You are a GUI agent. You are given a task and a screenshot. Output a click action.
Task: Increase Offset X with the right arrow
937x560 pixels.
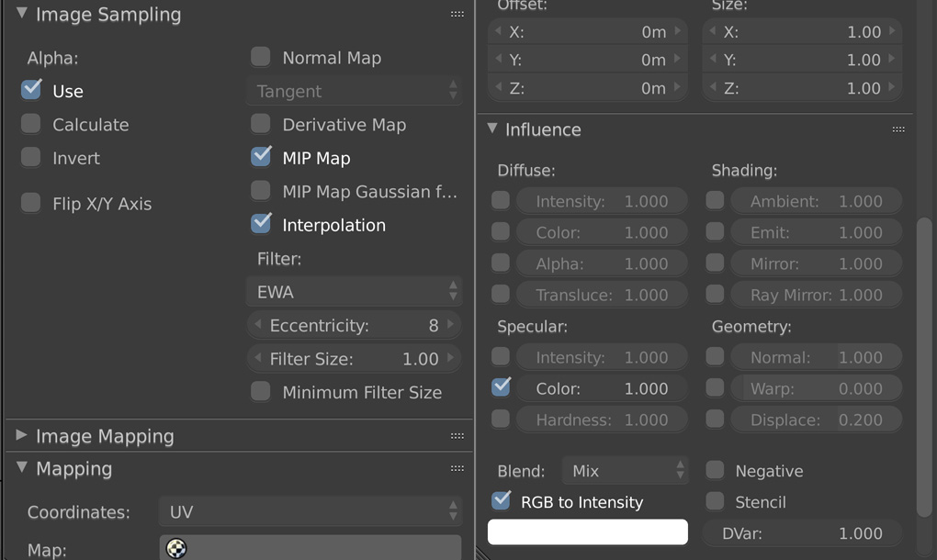(x=678, y=32)
